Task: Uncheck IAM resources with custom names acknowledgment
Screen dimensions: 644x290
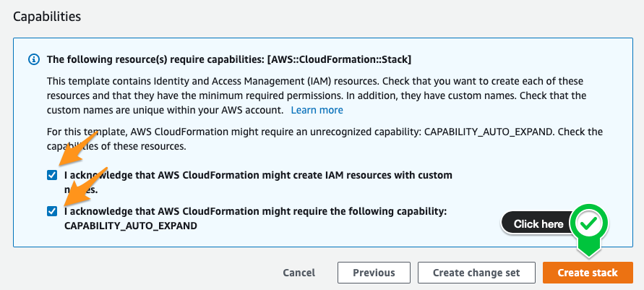Action: click(x=52, y=176)
